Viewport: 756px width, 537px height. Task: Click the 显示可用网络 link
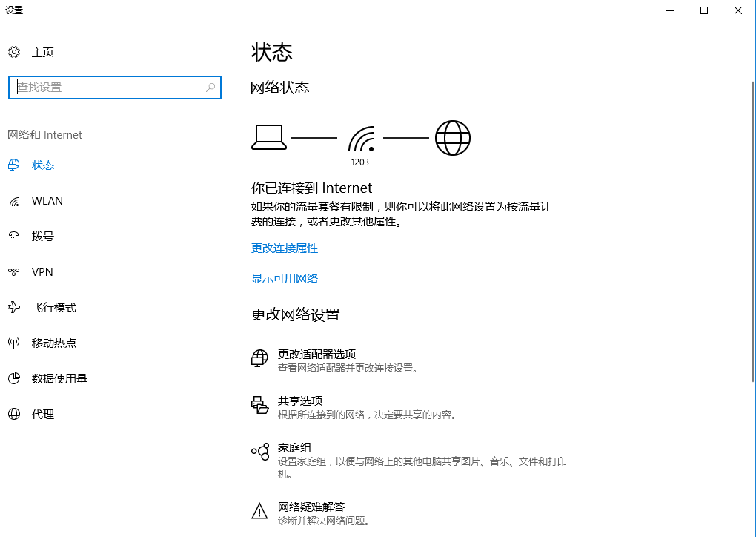pos(285,279)
